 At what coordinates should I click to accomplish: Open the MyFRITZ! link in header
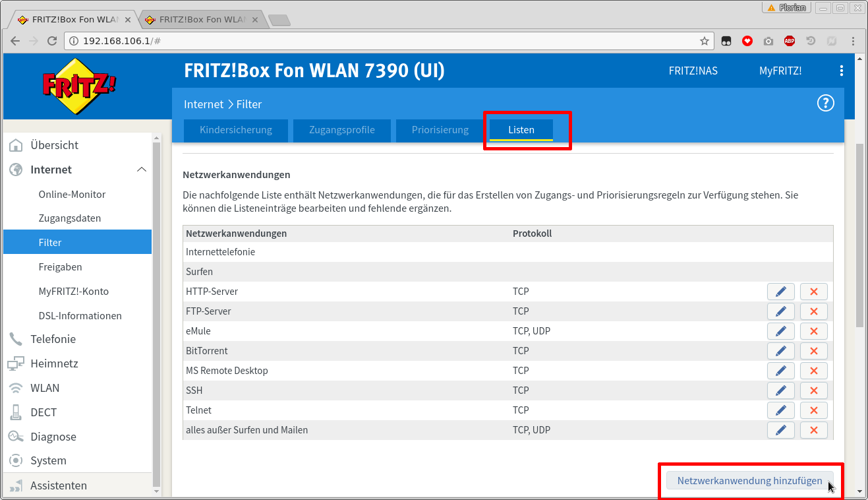pos(780,71)
